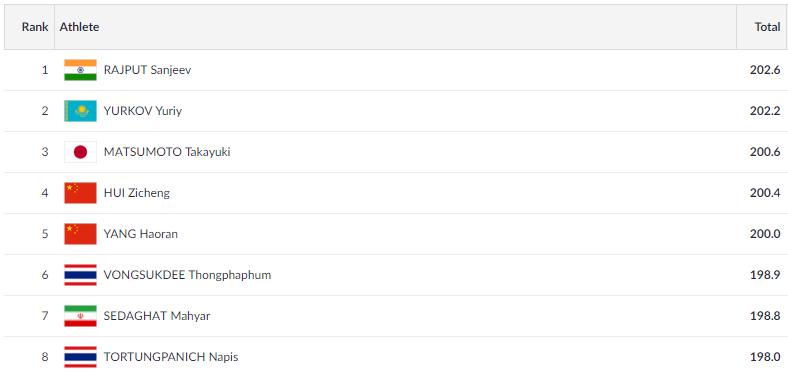Sort by the Total column header
Image resolution: width=788 pixels, height=372 pixels.
pos(767,27)
